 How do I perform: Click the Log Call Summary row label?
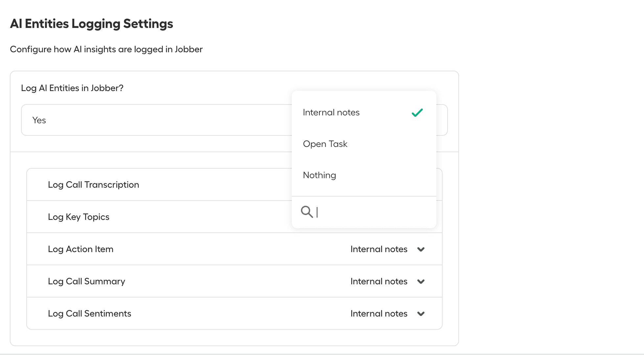[86, 281]
